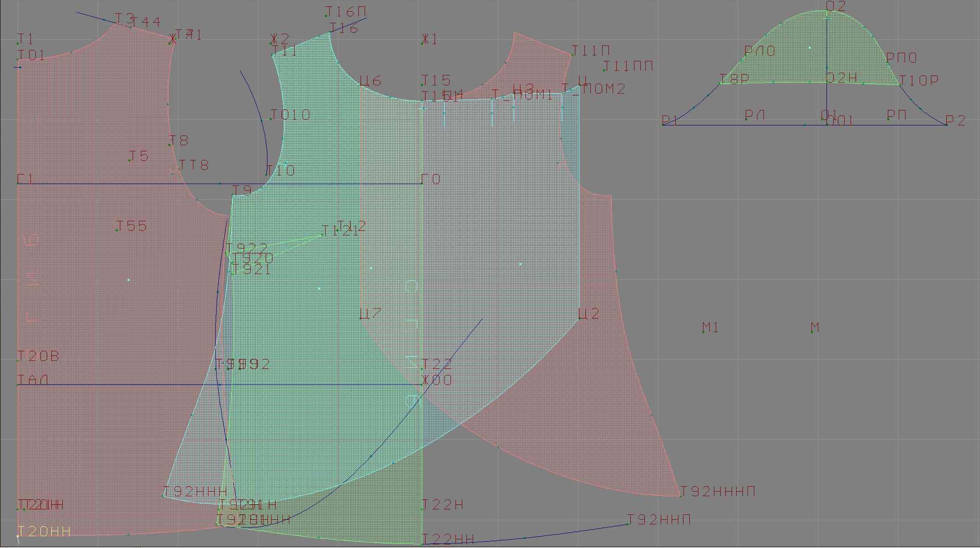Click point T5 on back piece
The height and width of the screenshot is (548, 980).
130,160
